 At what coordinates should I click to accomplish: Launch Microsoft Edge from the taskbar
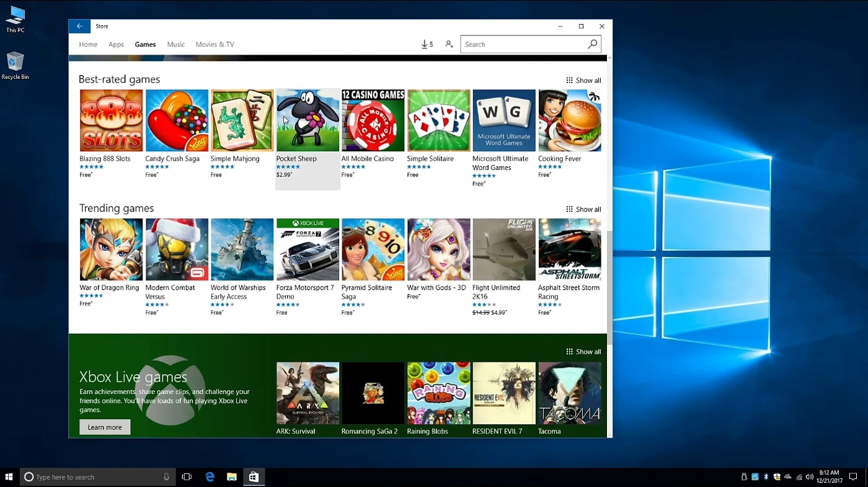(210, 476)
